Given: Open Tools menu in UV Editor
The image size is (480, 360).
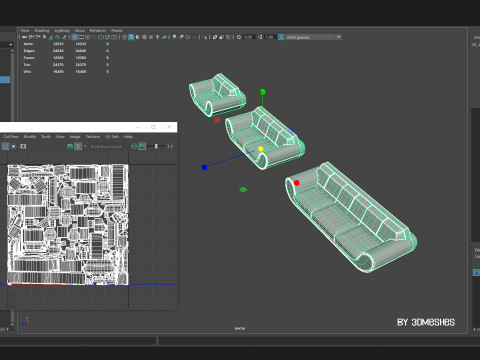Looking at the screenshot, I should pos(46,137).
